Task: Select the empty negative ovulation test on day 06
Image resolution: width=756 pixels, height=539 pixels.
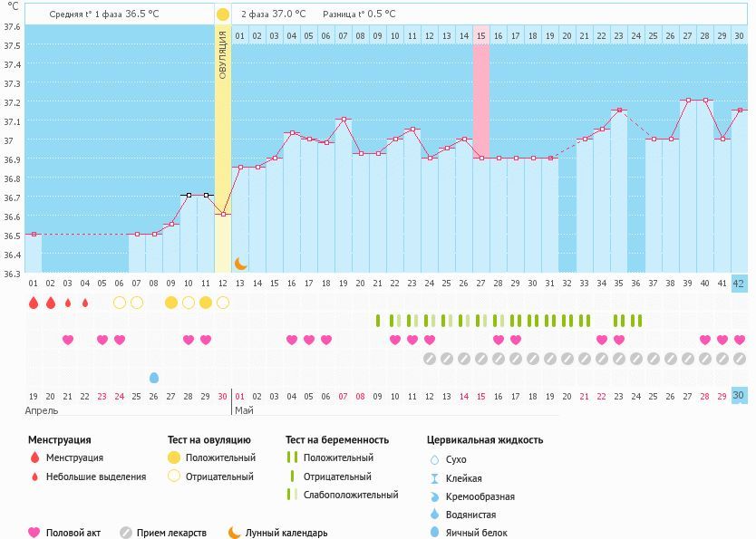Action: pyautogui.click(x=119, y=303)
